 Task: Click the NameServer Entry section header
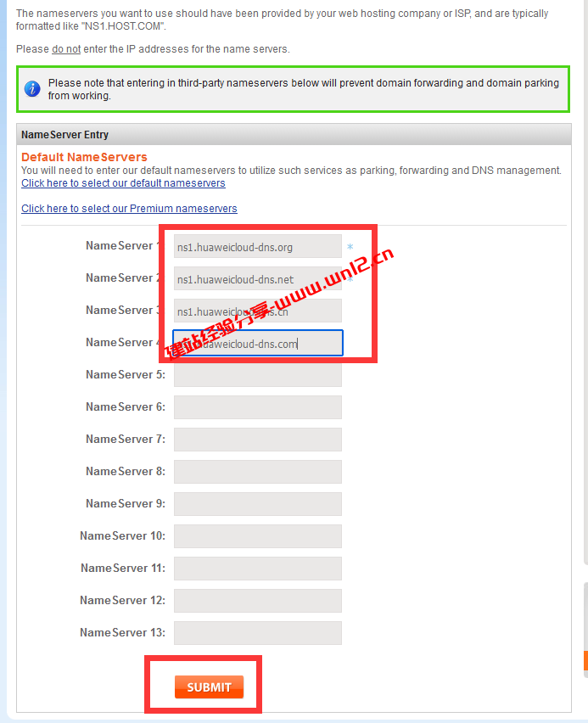(x=65, y=135)
